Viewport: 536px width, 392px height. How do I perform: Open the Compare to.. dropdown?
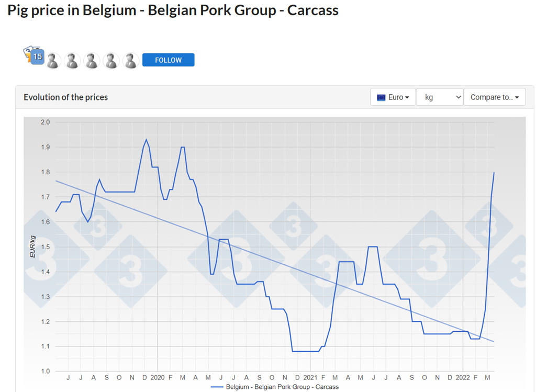tap(494, 97)
